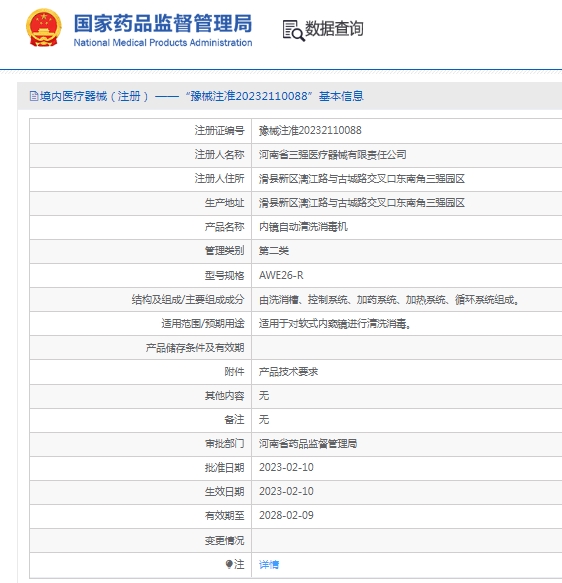This screenshot has height=583, width=562.
Task: Click the 生产地址 row label
Action: click(224, 203)
